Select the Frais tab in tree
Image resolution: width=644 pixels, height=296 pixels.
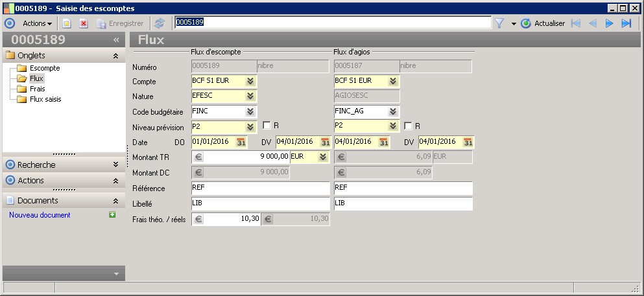tap(38, 89)
